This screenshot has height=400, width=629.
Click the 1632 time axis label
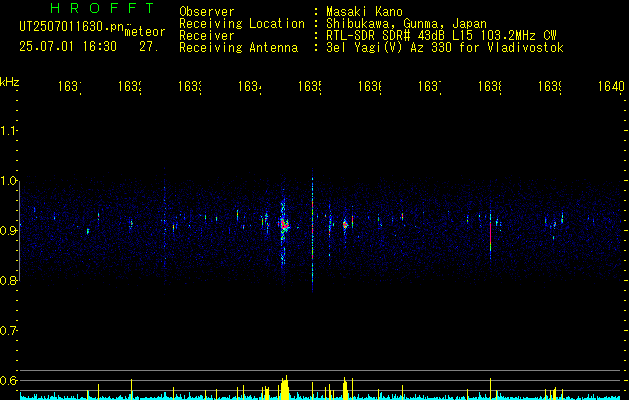click(x=130, y=86)
